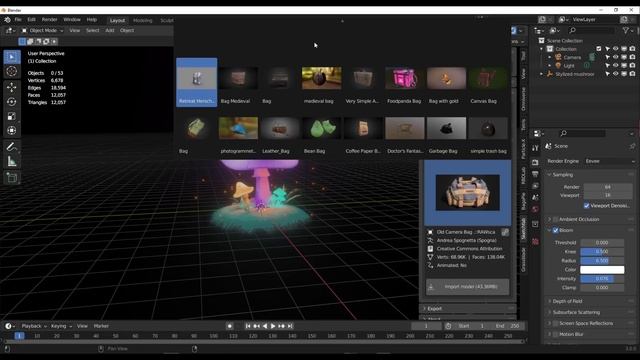Choose the Annotate pencil tool

12,147
